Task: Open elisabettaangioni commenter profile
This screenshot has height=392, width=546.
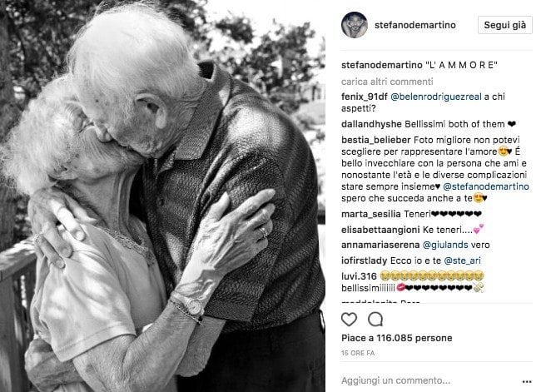Action: click(x=380, y=230)
